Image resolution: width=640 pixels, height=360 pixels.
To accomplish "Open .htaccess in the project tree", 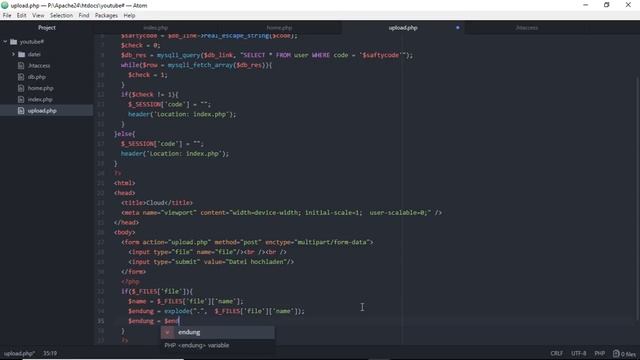I will (x=39, y=65).
